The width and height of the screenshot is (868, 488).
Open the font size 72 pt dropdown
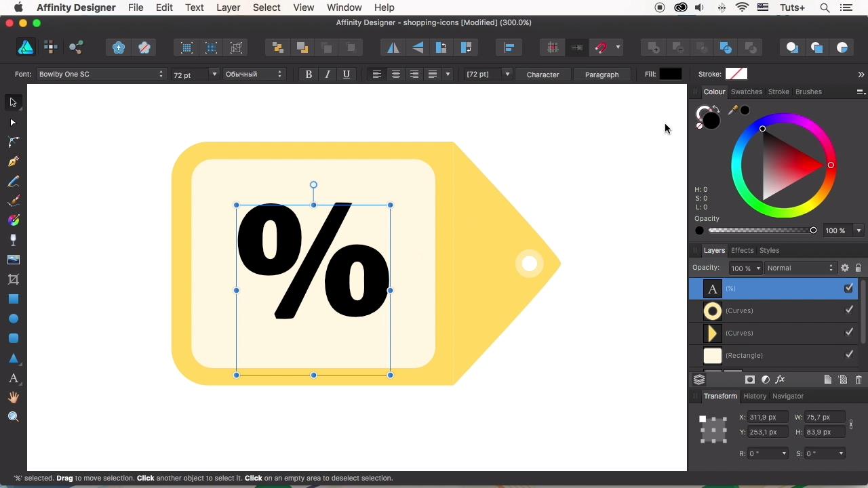(x=214, y=75)
